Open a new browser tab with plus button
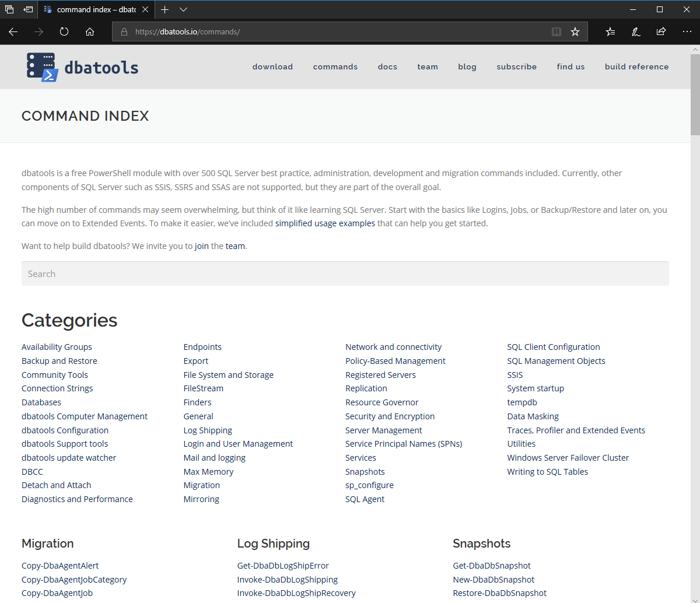The image size is (700, 603). [x=164, y=9]
